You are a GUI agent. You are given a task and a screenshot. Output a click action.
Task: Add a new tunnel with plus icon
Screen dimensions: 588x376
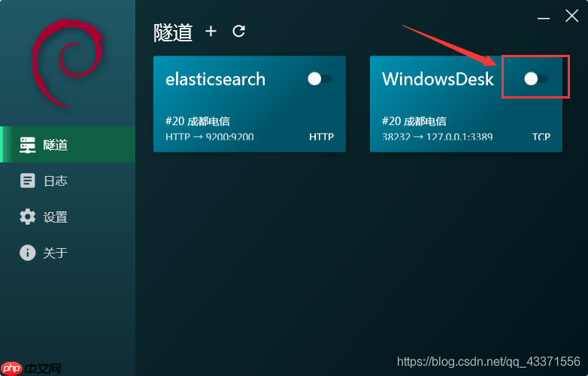tap(211, 31)
